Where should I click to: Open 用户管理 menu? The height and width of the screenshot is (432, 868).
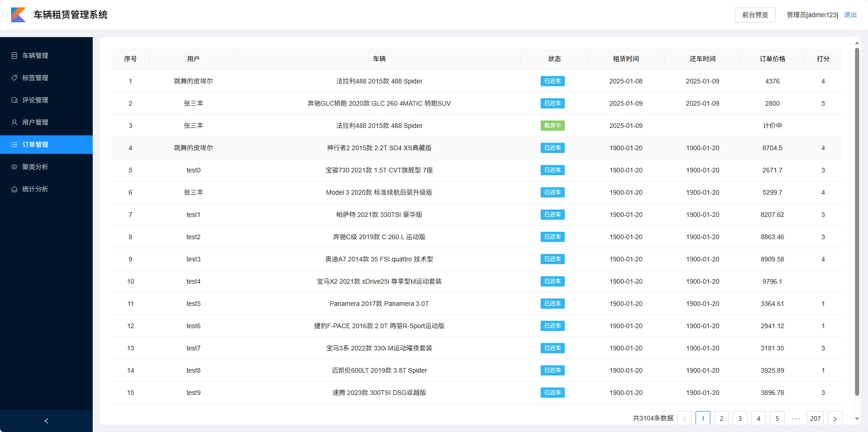click(x=46, y=122)
